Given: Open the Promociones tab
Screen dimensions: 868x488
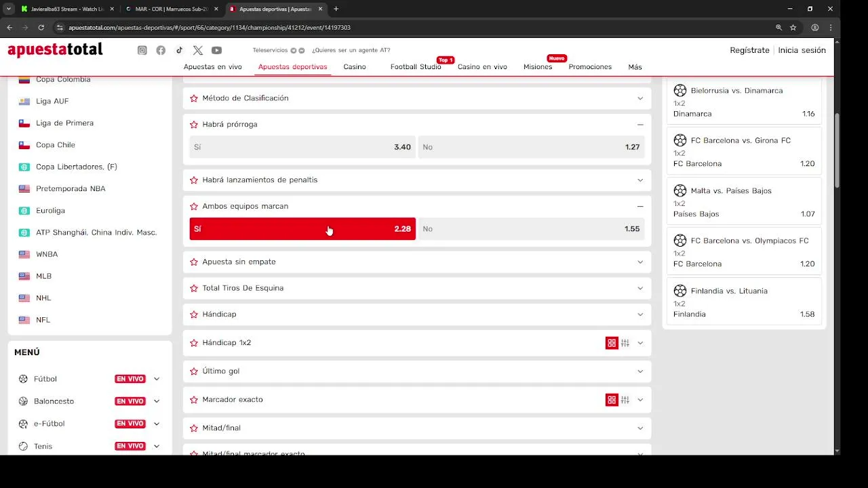Looking at the screenshot, I should (x=590, y=67).
